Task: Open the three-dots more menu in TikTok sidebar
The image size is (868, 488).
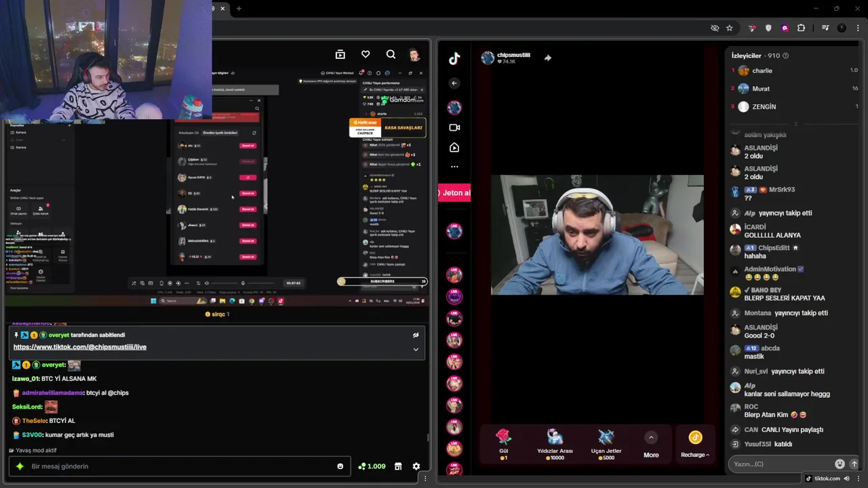Action: pos(454,167)
